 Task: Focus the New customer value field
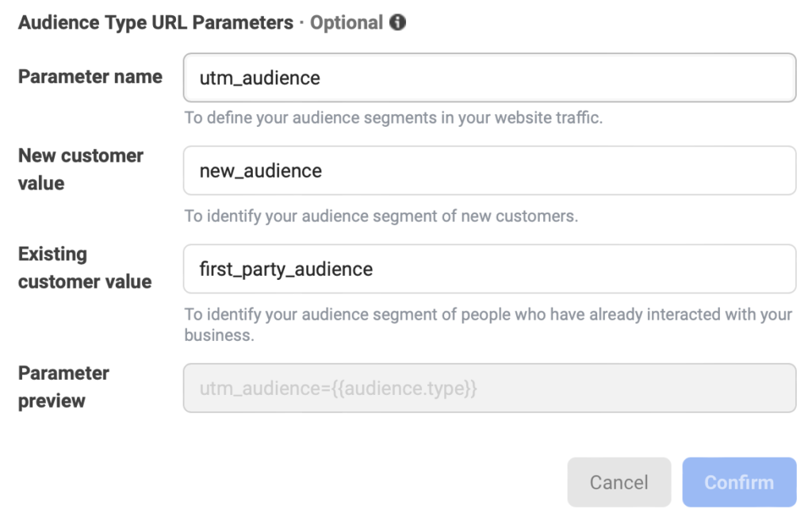488,170
